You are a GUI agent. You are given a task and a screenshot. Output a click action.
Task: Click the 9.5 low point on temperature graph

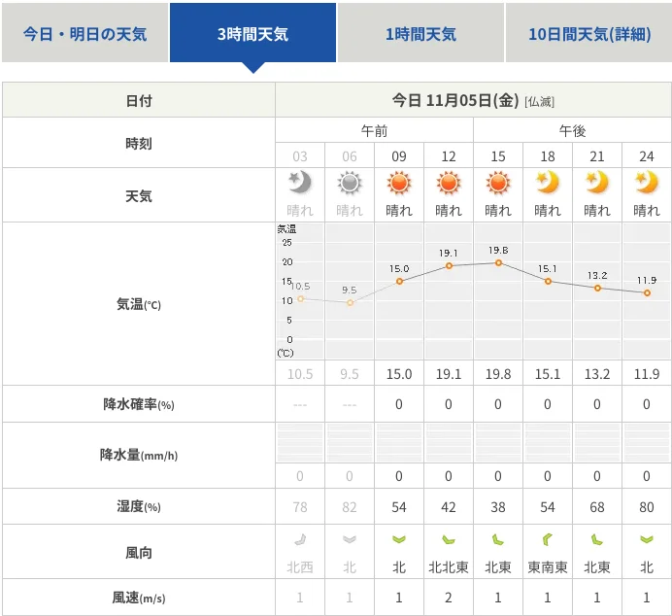[x=350, y=302]
